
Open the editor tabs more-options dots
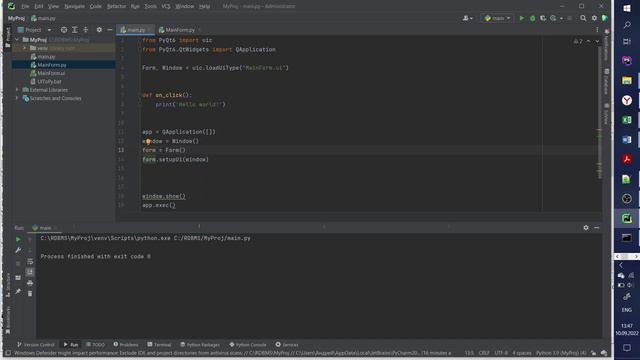coord(597,30)
